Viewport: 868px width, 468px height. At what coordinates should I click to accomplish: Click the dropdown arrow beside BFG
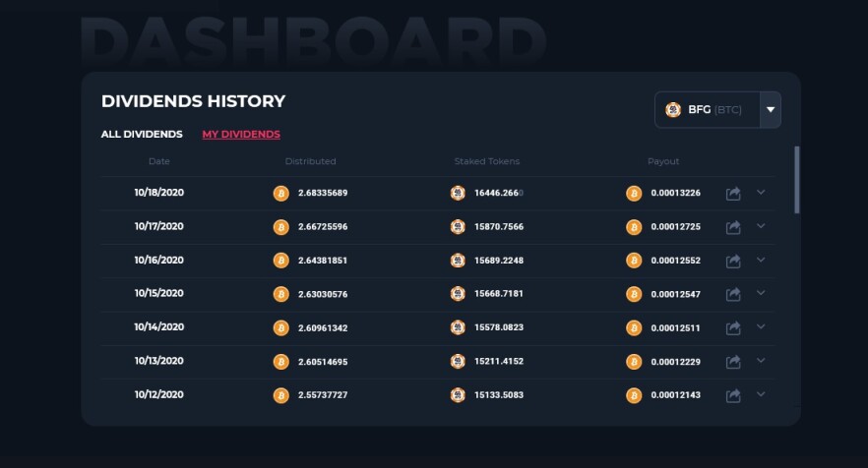click(x=771, y=109)
